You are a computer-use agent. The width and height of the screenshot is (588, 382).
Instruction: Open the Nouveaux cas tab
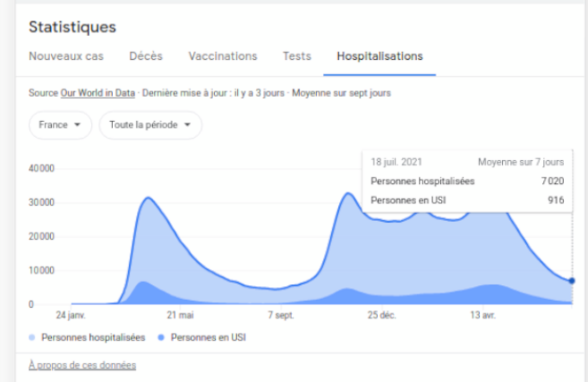coord(66,56)
